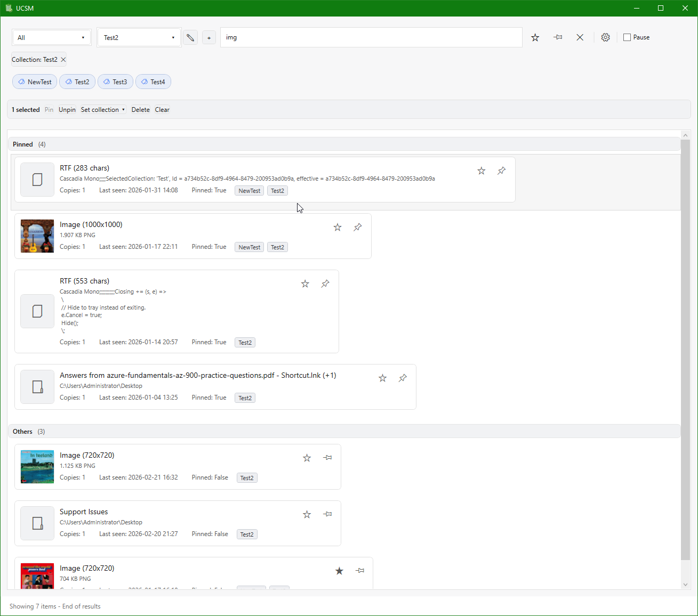The height and width of the screenshot is (616, 698).
Task: Unfavorite the filled star on last image
Action: (x=339, y=571)
